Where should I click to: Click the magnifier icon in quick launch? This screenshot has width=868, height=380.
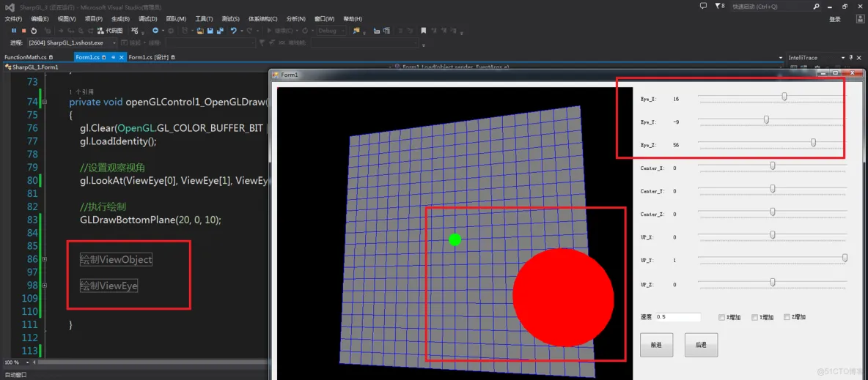[x=816, y=7]
